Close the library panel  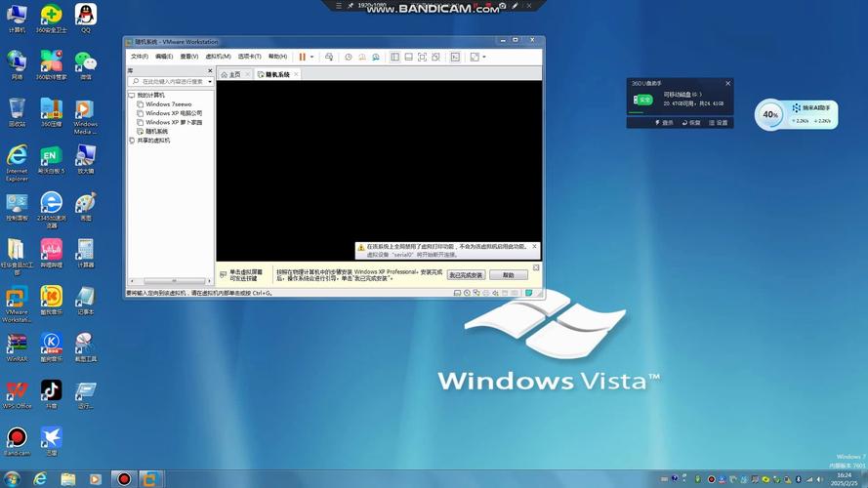[x=210, y=71]
